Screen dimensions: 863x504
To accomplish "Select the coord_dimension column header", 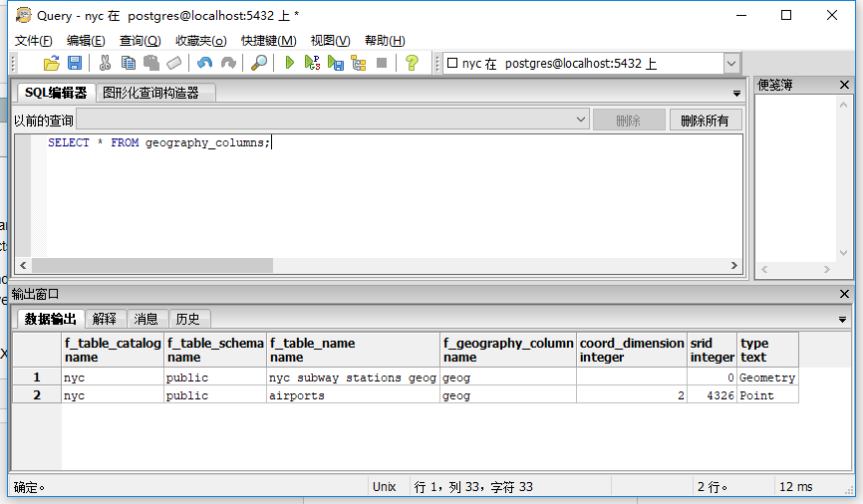I will [x=632, y=350].
